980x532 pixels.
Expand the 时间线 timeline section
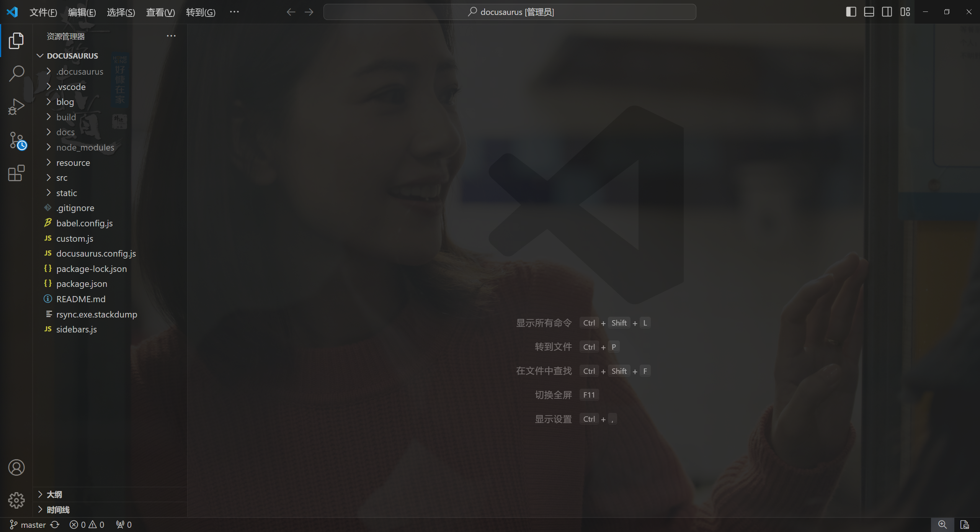(110, 510)
